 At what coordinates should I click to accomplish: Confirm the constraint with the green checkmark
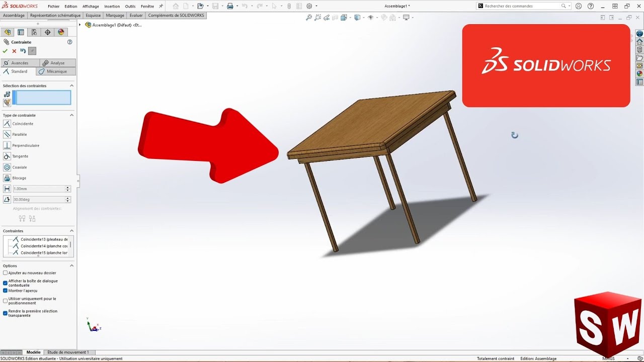point(5,51)
